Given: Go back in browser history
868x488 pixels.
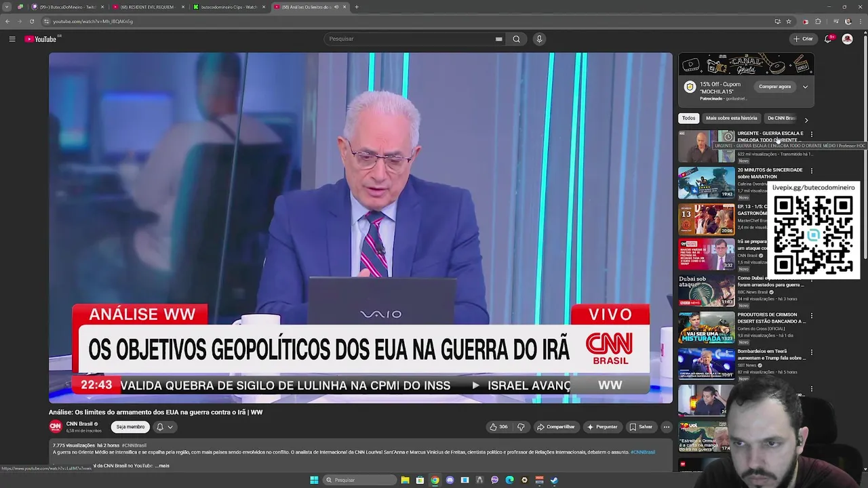Looking at the screenshot, I should (x=7, y=21).
